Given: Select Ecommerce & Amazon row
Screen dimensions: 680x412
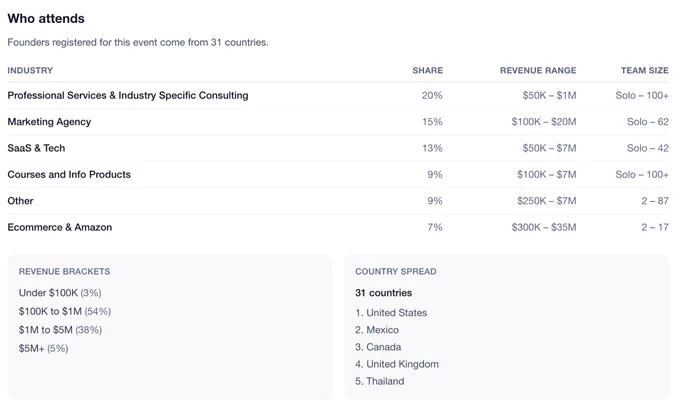Looking at the screenshot, I should 338,227.
